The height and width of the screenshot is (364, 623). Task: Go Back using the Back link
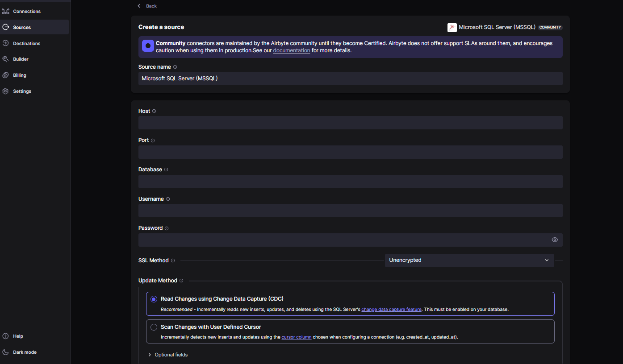(x=151, y=6)
